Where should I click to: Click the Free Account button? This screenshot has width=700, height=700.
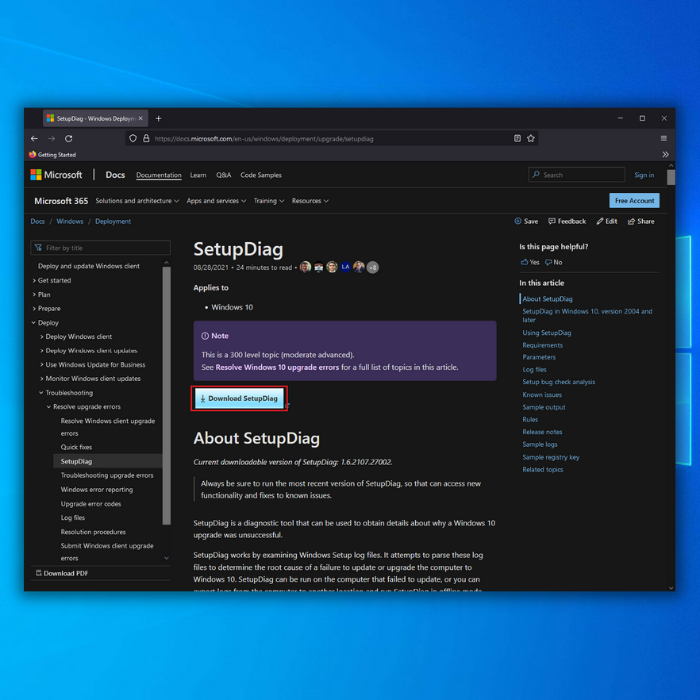[634, 200]
